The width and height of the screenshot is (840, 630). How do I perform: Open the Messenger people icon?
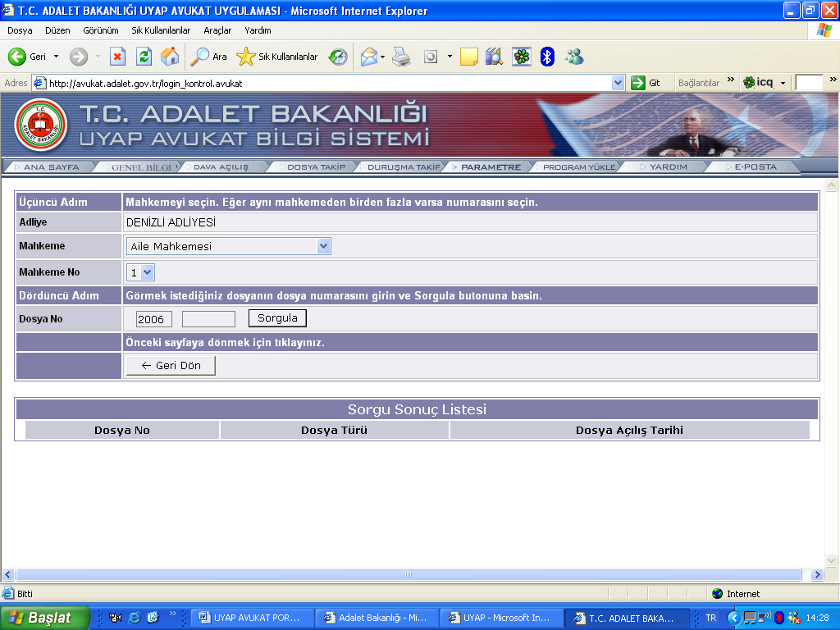(573, 57)
